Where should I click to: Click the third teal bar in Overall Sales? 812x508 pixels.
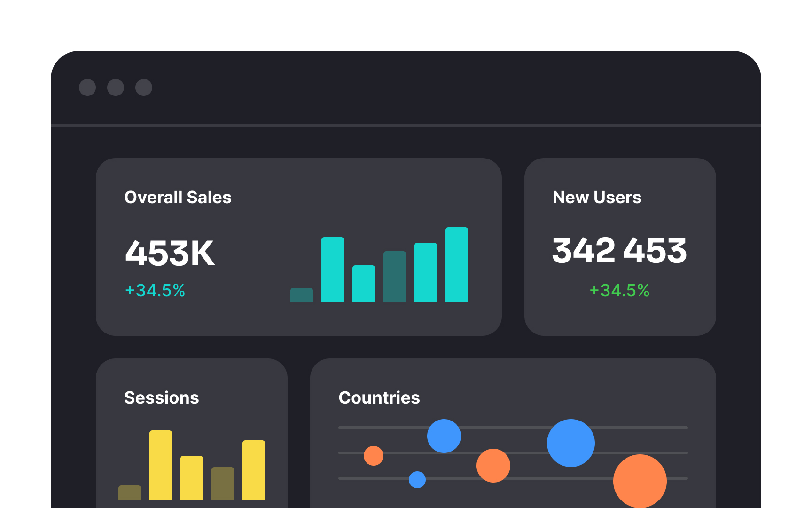[364, 284]
